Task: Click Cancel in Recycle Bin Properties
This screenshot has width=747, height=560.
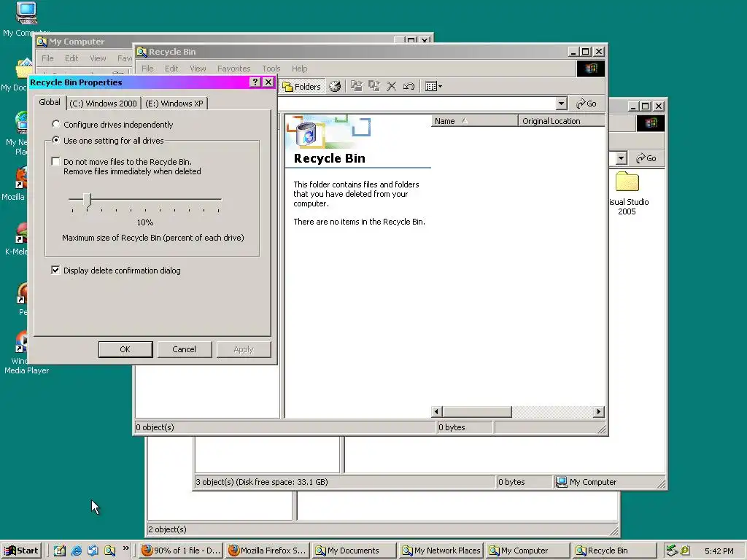Action: [x=184, y=349]
